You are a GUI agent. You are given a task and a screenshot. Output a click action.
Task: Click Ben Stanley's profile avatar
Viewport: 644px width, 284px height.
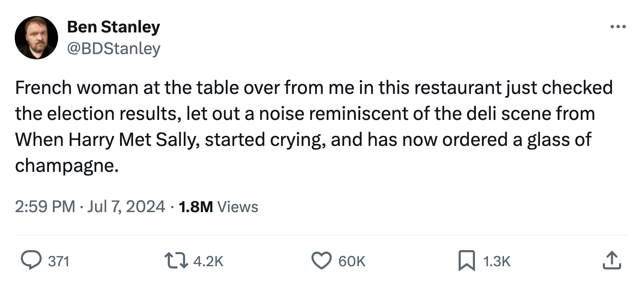36,38
